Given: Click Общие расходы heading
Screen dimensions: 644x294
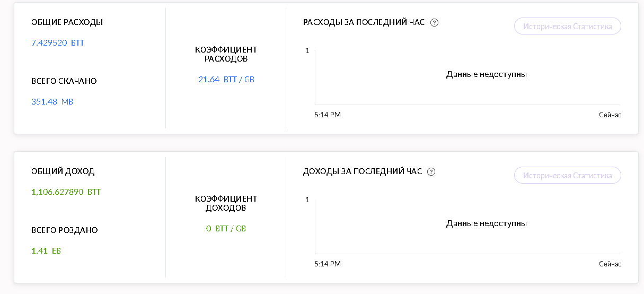Looking at the screenshot, I should pyautogui.click(x=67, y=22).
